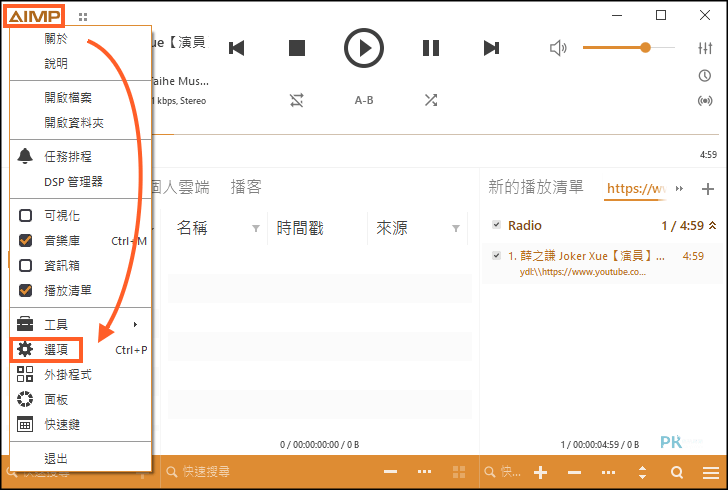Seek along the track progress bar
This screenshot has height=490, width=728.
pos(436,135)
